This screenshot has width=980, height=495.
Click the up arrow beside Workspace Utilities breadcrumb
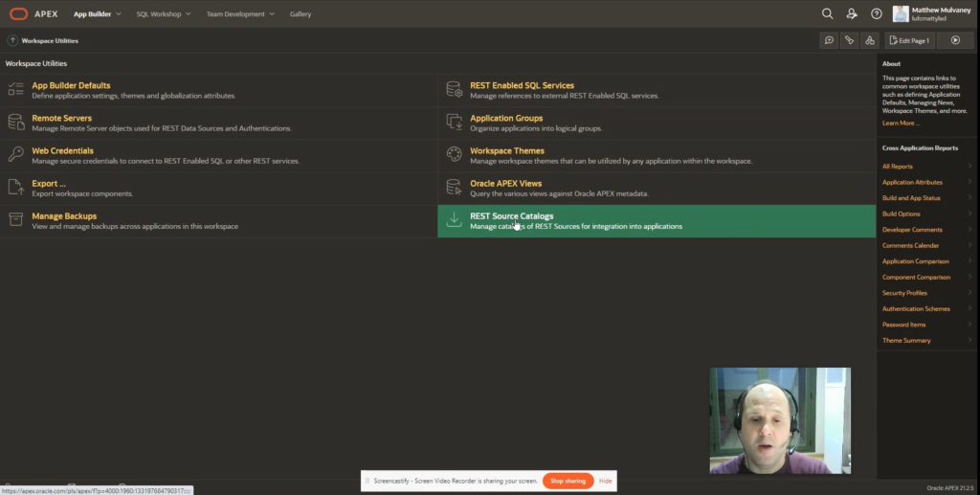[x=11, y=40]
